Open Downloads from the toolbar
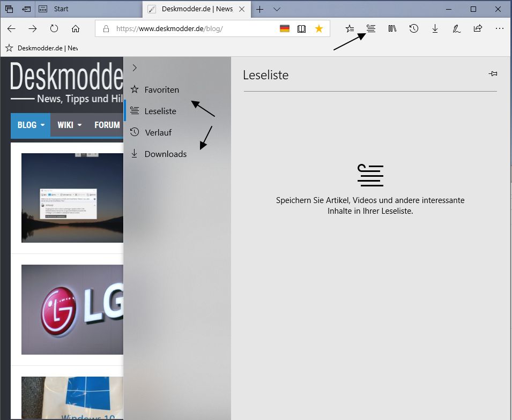This screenshot has height=420, width=512. [x=435, y=29]
